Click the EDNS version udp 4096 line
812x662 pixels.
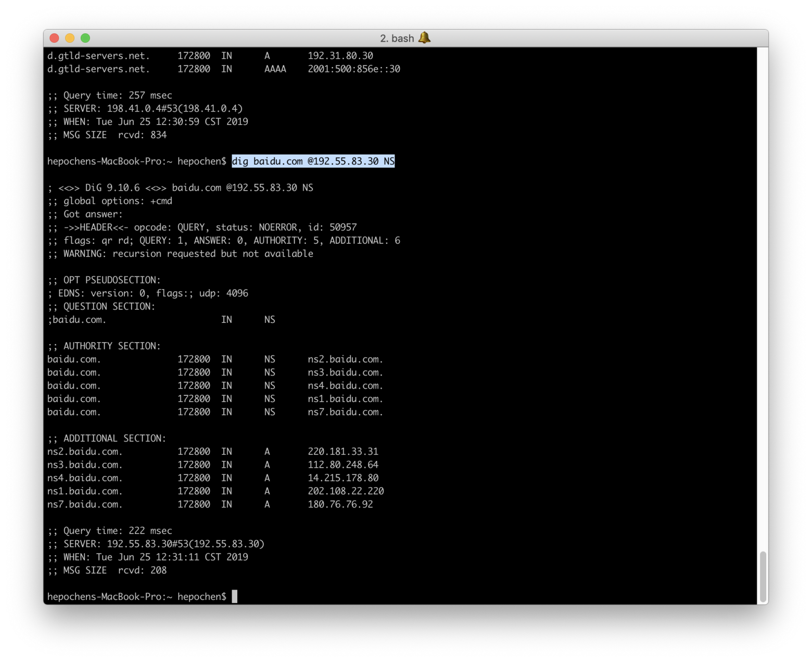(x=148, y=293)
